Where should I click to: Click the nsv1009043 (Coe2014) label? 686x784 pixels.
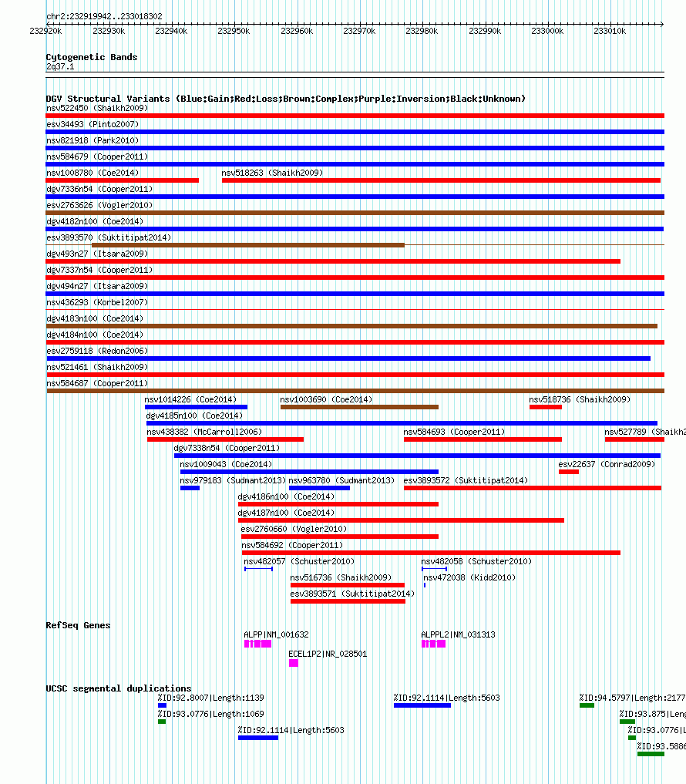click(226, 464)
